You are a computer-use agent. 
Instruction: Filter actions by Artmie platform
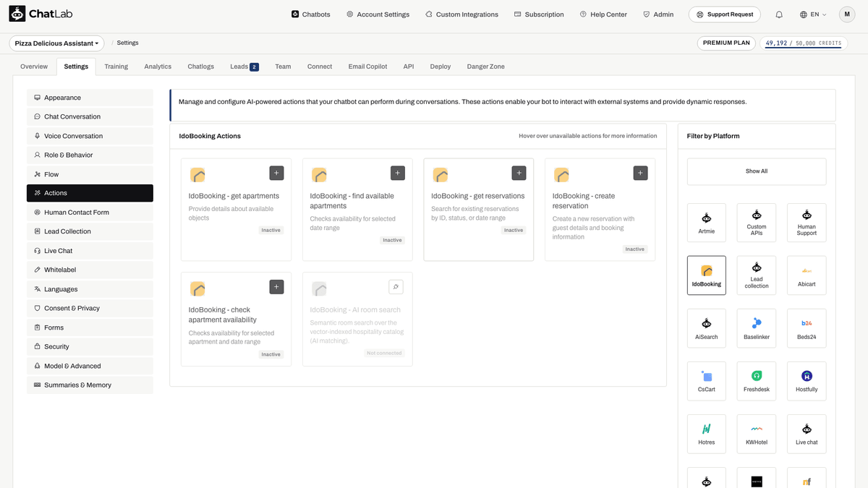pyautogui.click(x=707, y=223)
